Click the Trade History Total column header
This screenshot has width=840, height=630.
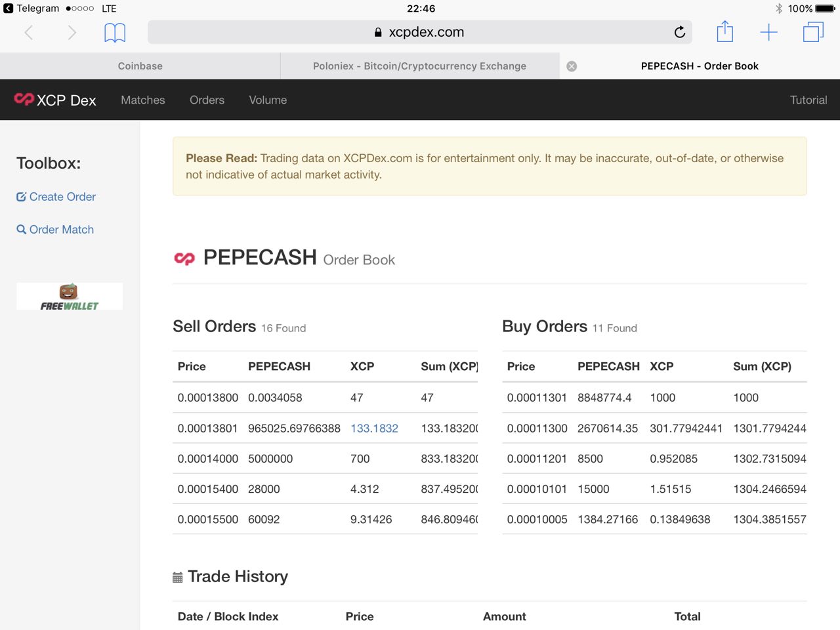coord(687,616)
